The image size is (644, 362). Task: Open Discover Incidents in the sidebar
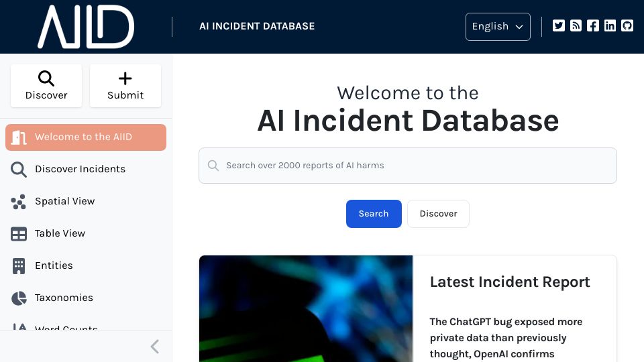(86, 169)
